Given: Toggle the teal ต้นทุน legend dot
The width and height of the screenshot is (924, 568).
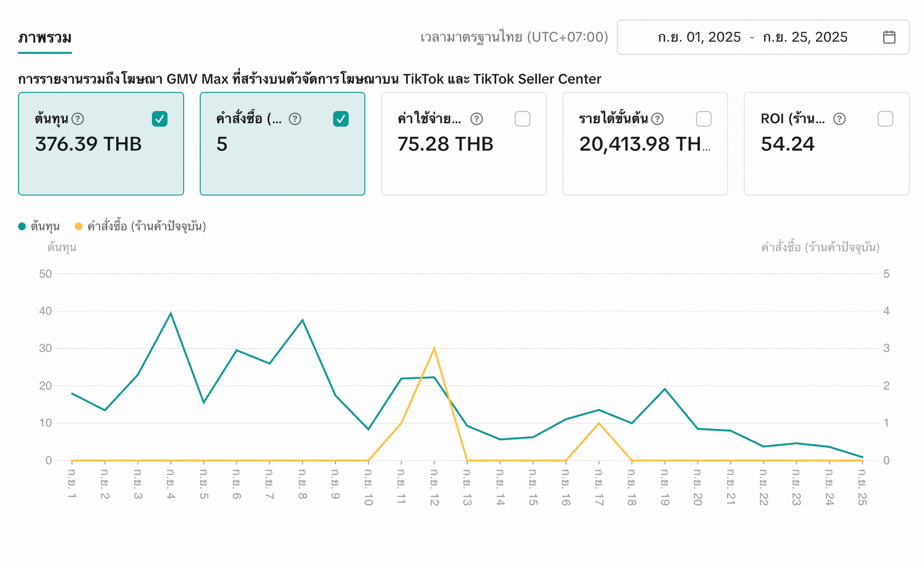Looking at the screenshot, I should pyautogui.click(x=22, y=227).
